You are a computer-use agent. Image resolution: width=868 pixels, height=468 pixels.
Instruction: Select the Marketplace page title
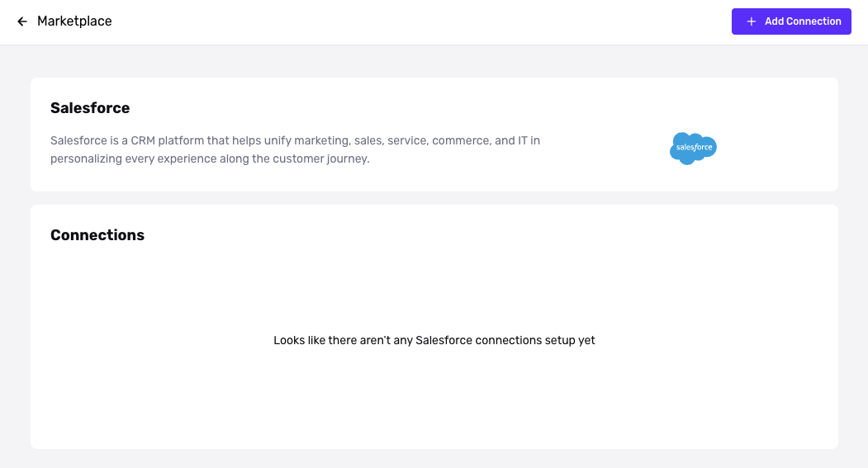point(74,21)
